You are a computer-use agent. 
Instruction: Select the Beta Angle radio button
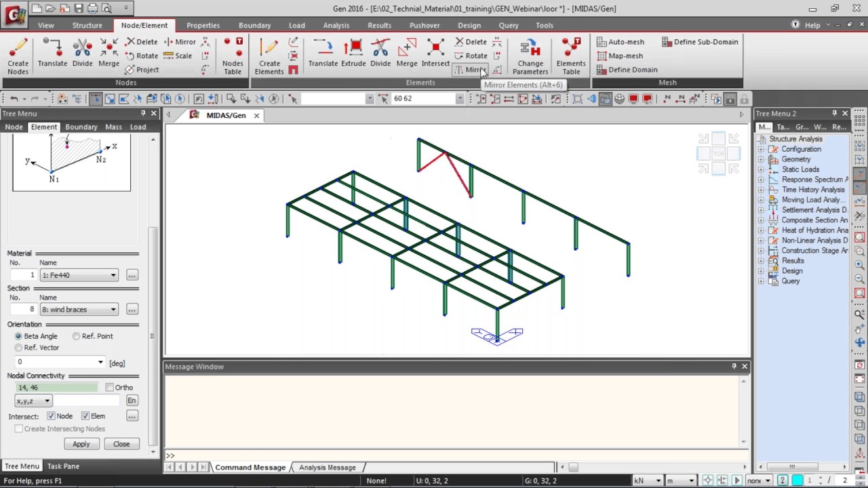[18, 336]
